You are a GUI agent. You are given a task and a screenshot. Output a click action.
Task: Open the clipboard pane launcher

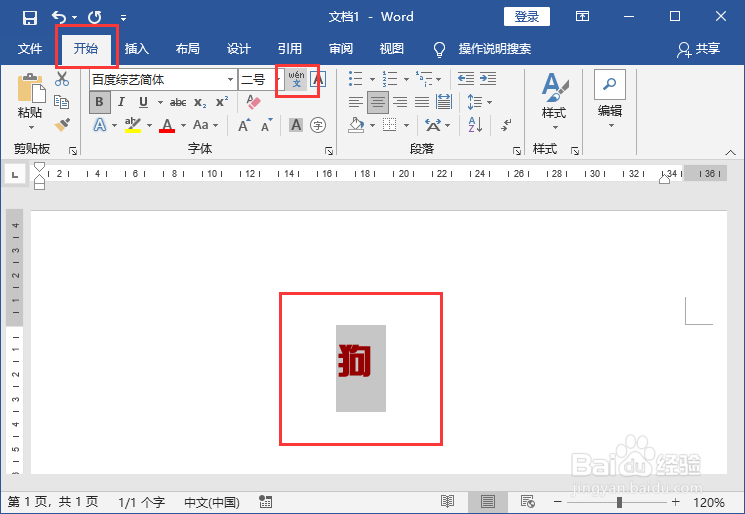click(73, 151)
